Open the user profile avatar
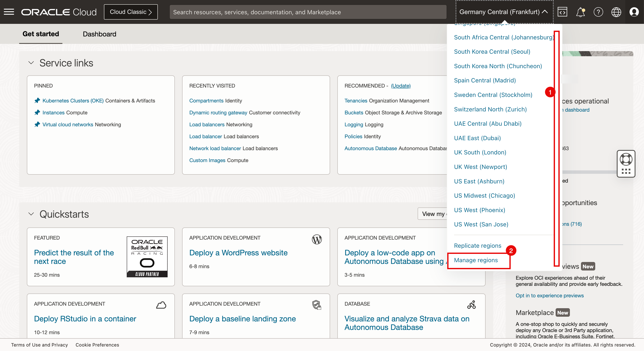Image resolution: width=644 pixels, height=351 pixels. tap(634, 12)
